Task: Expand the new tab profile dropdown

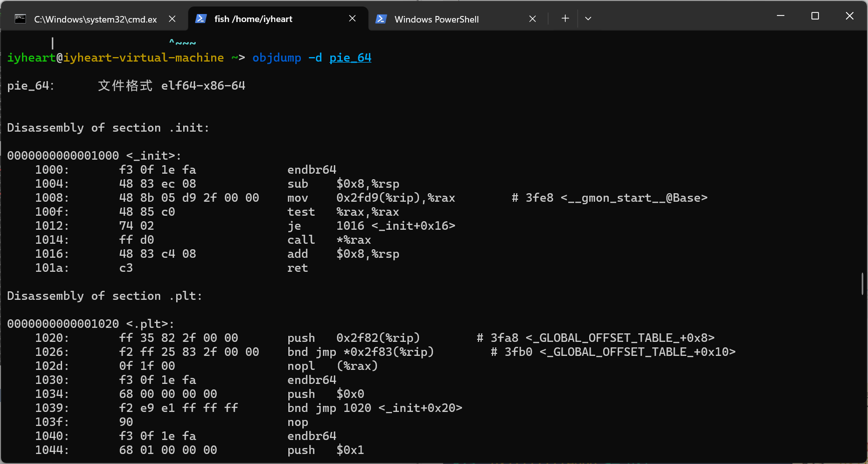Action: 588,19
